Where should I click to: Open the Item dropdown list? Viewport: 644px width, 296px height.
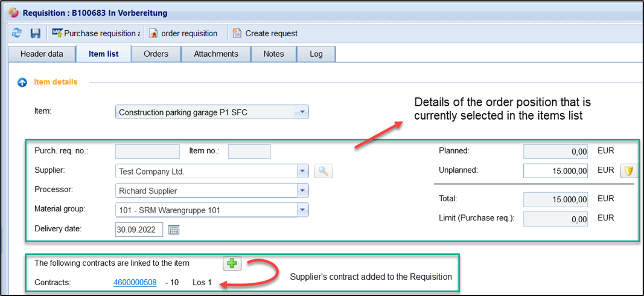coord(302,112)
